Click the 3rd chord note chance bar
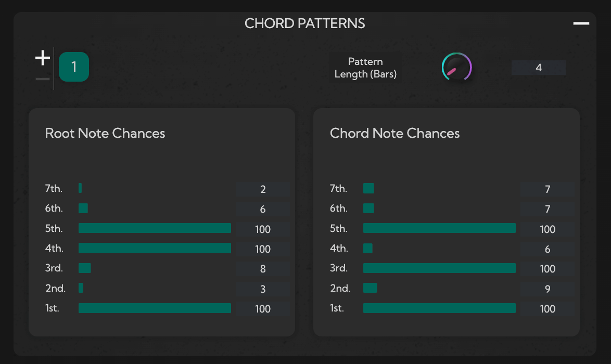Screen dimensions: 611x364 439,268
